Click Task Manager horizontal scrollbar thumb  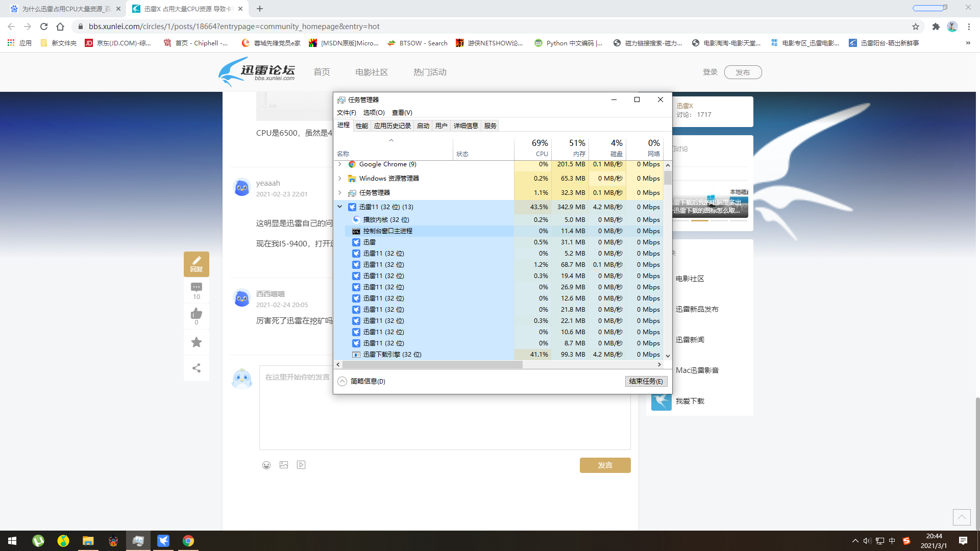coord(432,365)
